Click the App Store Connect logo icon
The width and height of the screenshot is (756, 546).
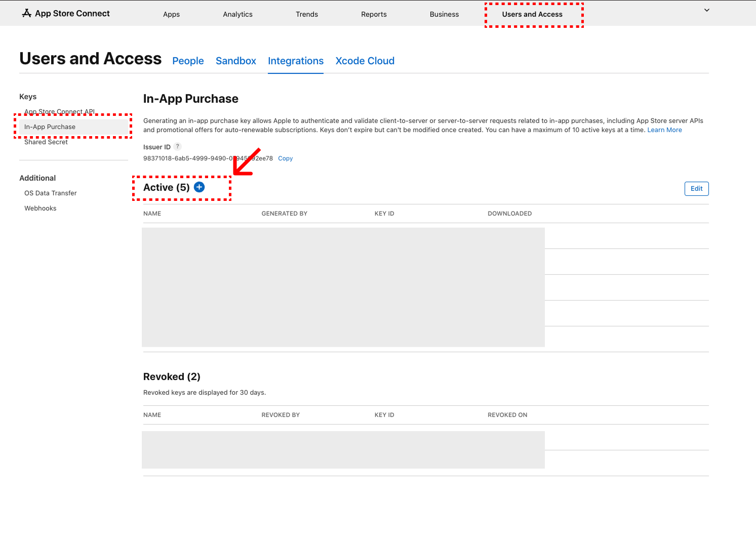click(x=27, y=13)
